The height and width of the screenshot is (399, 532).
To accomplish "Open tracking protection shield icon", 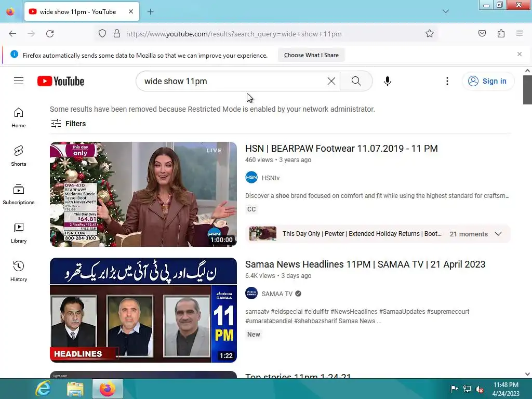I will click(x=102, y=34).
